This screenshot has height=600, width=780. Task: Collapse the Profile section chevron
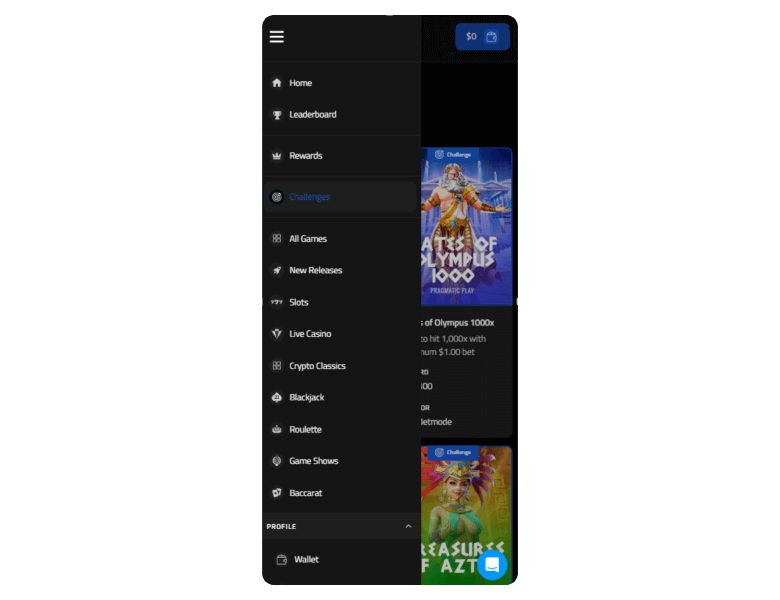(408, 526)
